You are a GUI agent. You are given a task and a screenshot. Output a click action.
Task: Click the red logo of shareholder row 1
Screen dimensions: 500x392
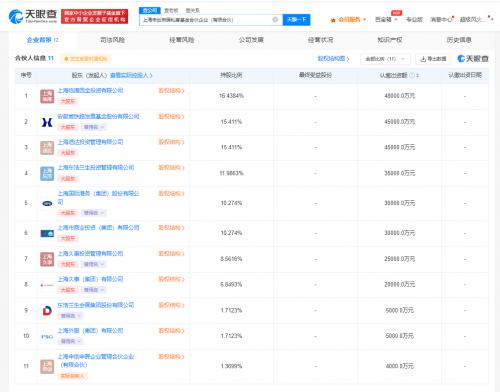[47, 96]
